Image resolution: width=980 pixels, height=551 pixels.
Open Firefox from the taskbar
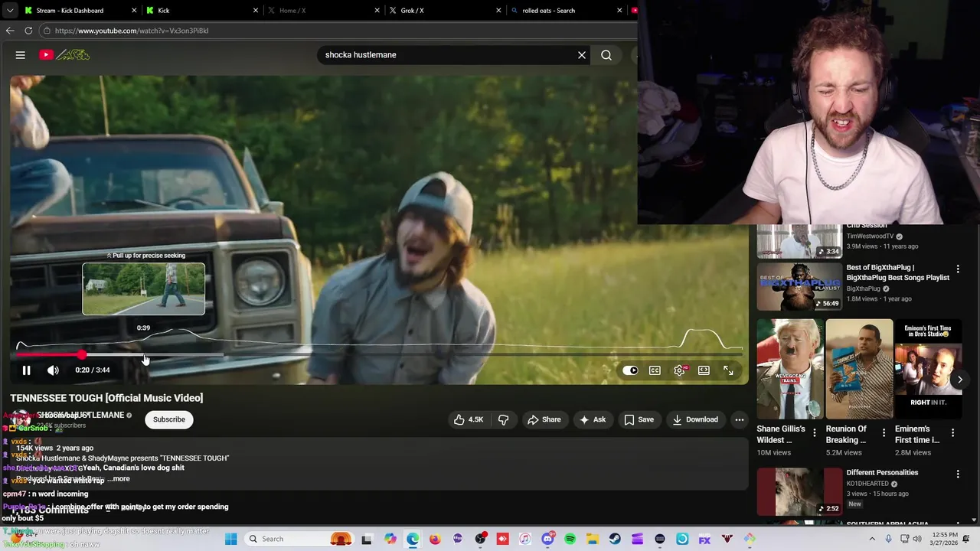click(435, 539)
